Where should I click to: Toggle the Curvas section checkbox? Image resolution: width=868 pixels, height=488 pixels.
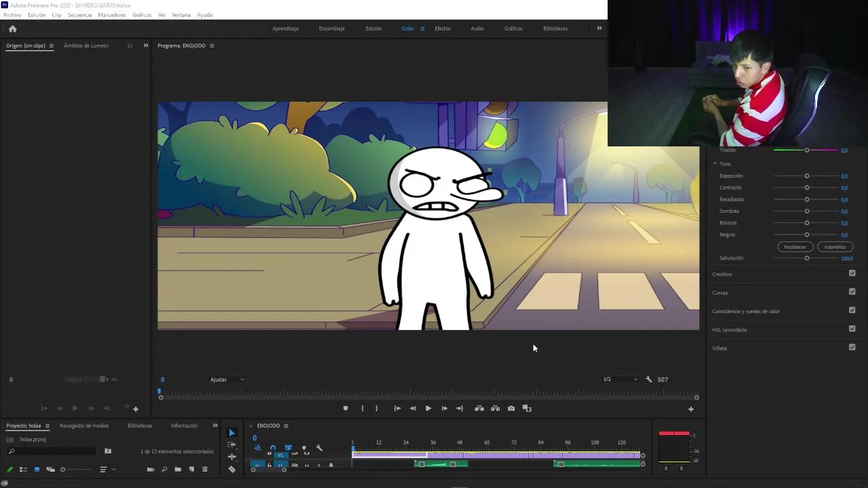(852, 291)
